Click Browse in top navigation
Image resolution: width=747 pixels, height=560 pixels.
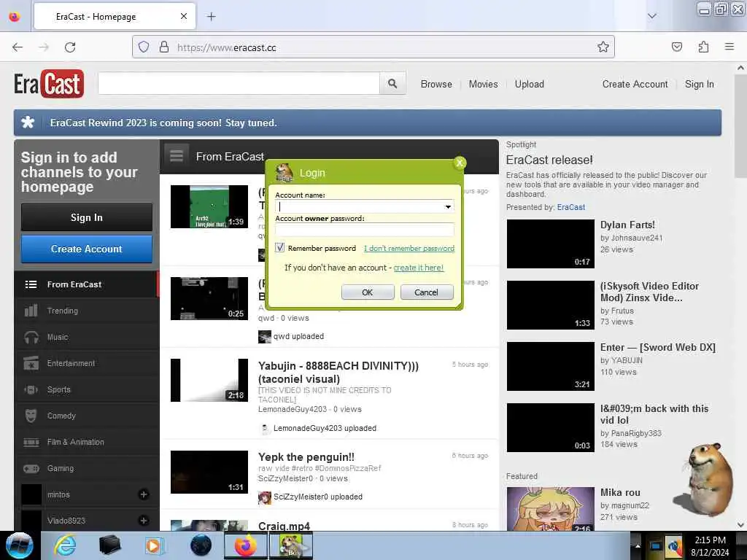(436, 85)
